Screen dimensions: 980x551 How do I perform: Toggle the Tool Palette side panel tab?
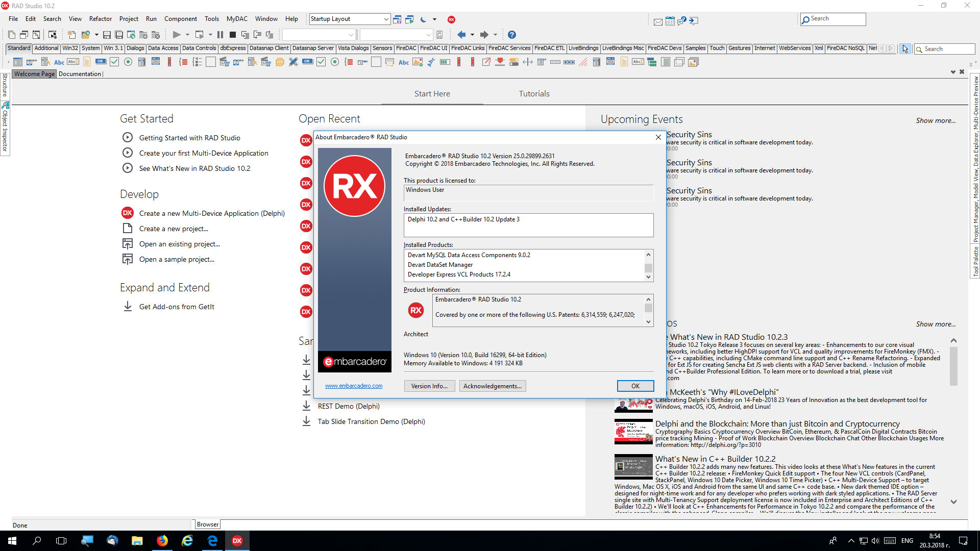[x=975, y=261]
